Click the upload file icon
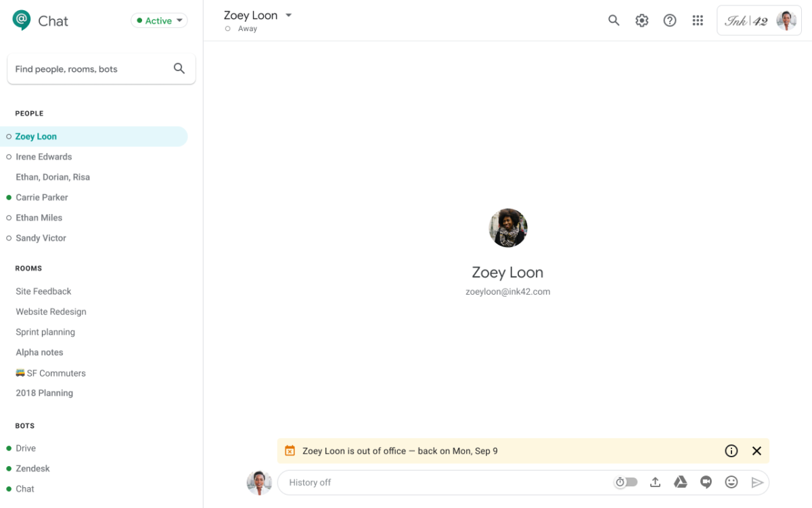 pyautogui.click(x=655, y=482)
